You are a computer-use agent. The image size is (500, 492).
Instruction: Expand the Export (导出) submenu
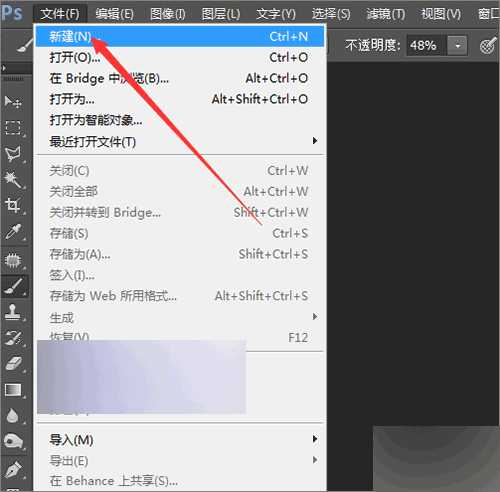point(181,461)
